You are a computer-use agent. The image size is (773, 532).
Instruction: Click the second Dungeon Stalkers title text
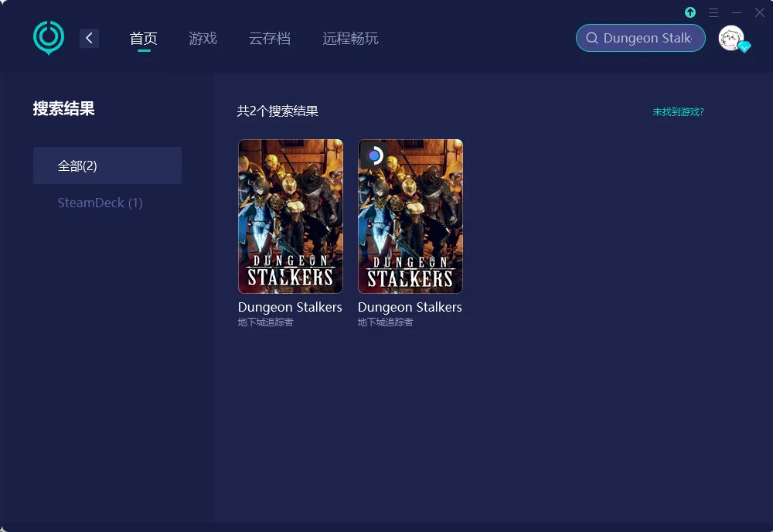410,307
